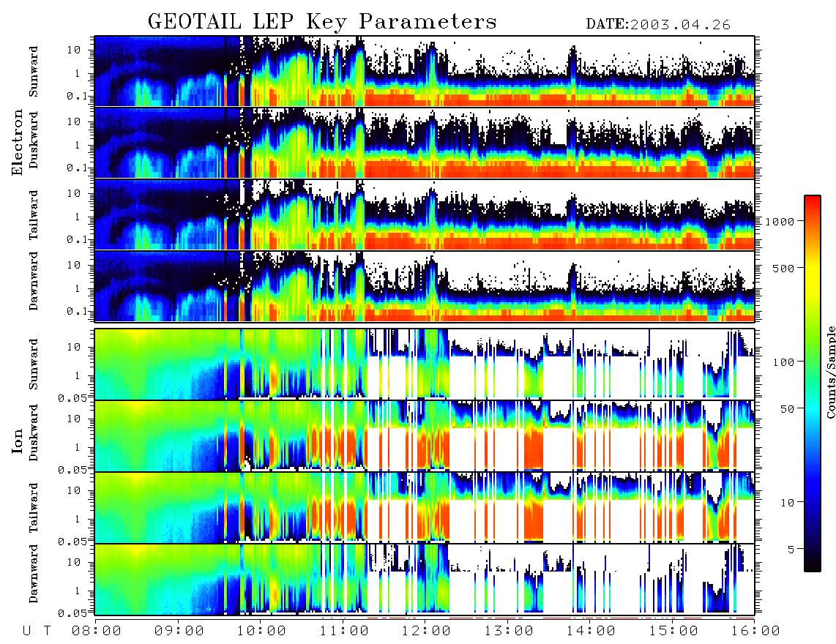The height and width of the screenshot is (644, 836).
Task: Click the Ion Dawnward spectrogram panel
Action: (425, 580)
